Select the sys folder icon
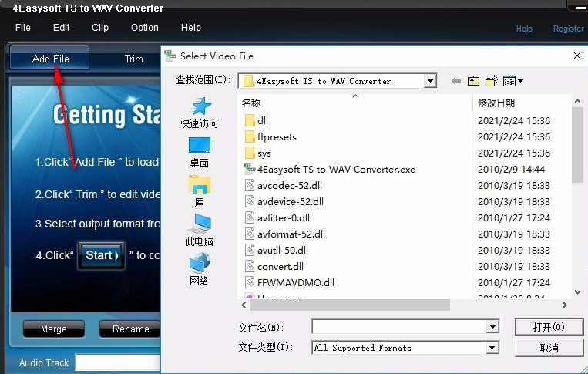This screenshot has height=374, width=588. click(250, 153)
